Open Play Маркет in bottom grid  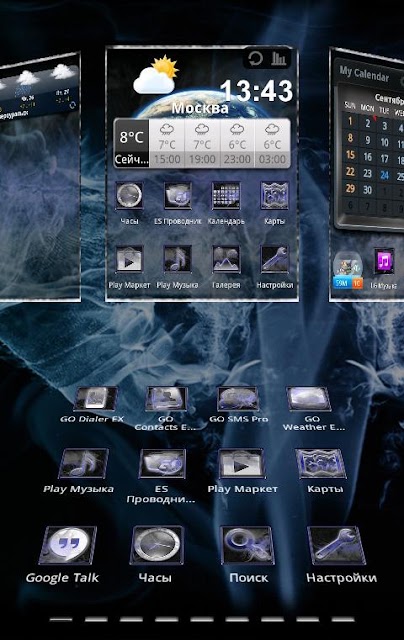tap(242, 464)
